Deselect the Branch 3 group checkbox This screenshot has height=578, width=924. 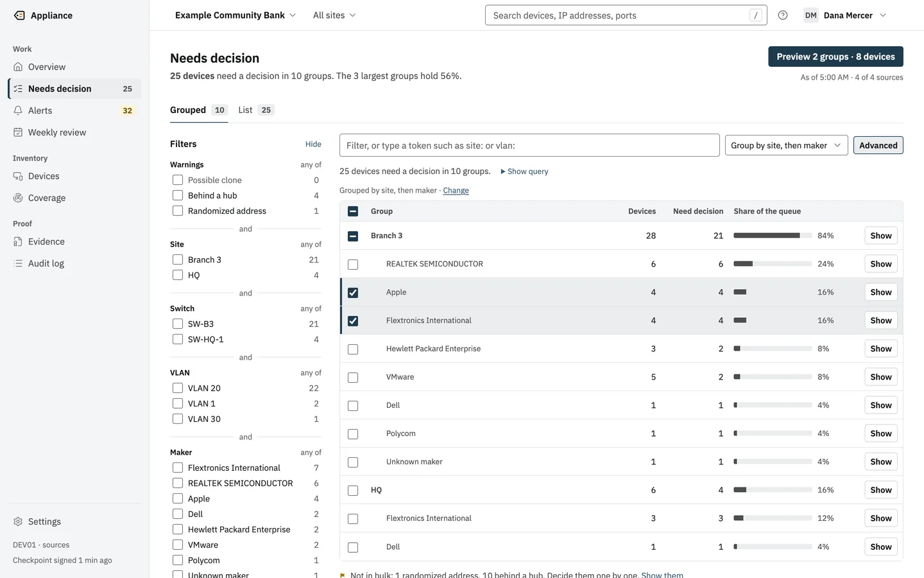click(353, 236)
